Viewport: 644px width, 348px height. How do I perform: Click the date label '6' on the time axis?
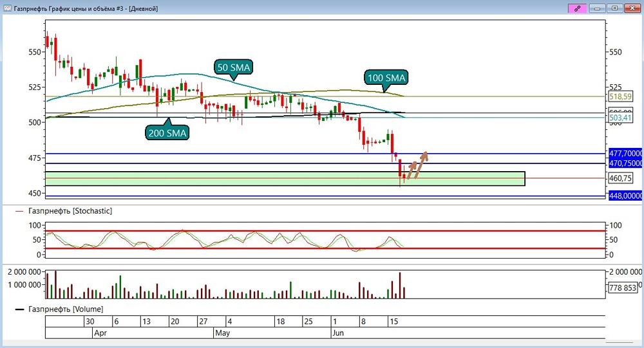click(x=116, y=322)
